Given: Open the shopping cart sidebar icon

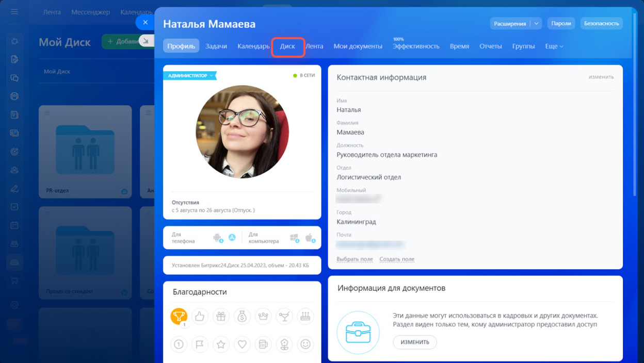Looking at the screenshot, I should pos(14,280).
